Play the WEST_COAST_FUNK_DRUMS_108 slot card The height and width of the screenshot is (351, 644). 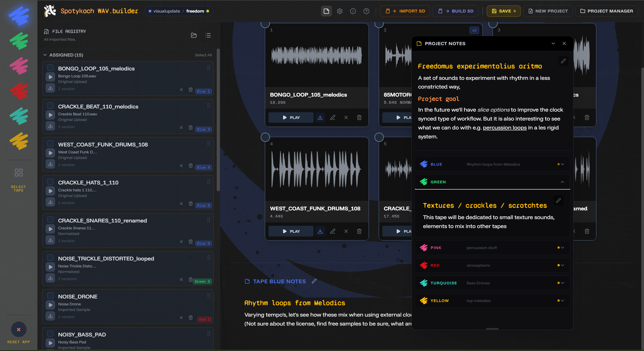coord(291,231)
